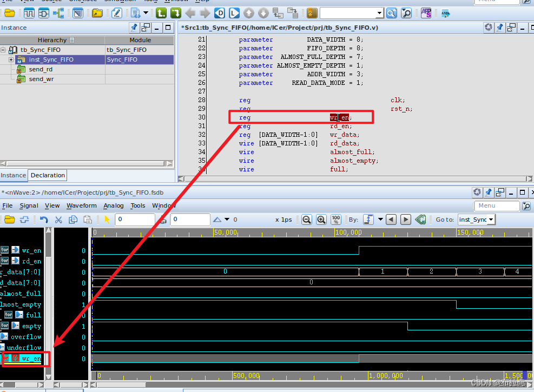The width and height of the screenshot is (534, 392).
Task: Click the bookmark icon in main toolbar
Action: tap(312, 14)
